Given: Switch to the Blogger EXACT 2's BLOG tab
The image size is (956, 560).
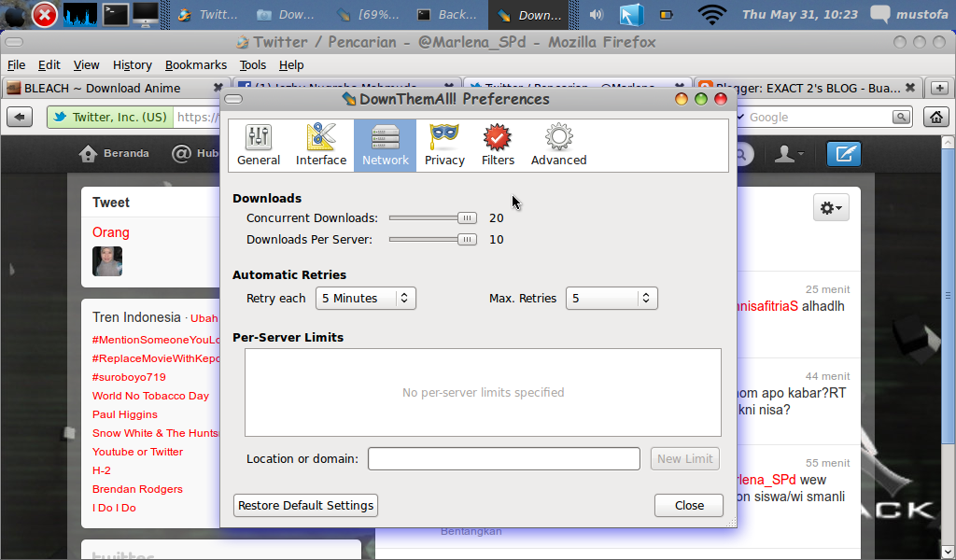Looking at the screenshot, I should coord(808,89).
